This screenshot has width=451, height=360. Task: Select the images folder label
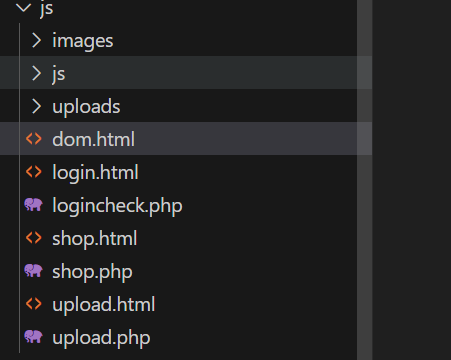coord(83,41)
